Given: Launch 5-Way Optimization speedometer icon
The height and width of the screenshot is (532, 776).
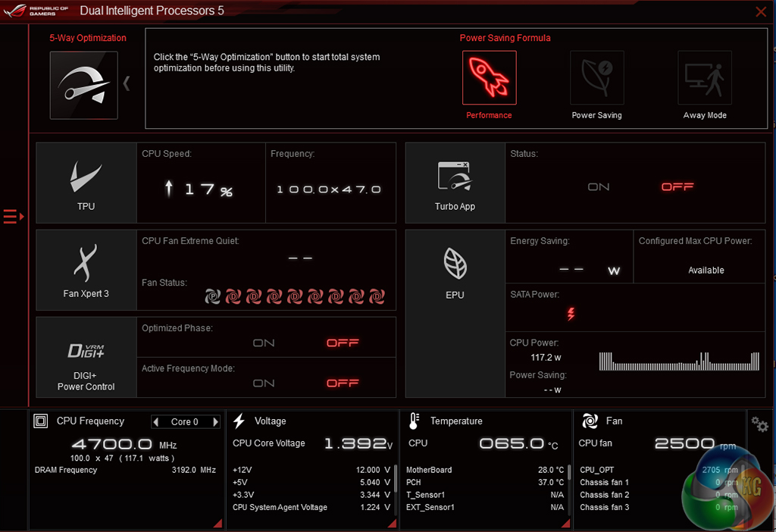Looking at the screenshot, I should pos(83,85).
